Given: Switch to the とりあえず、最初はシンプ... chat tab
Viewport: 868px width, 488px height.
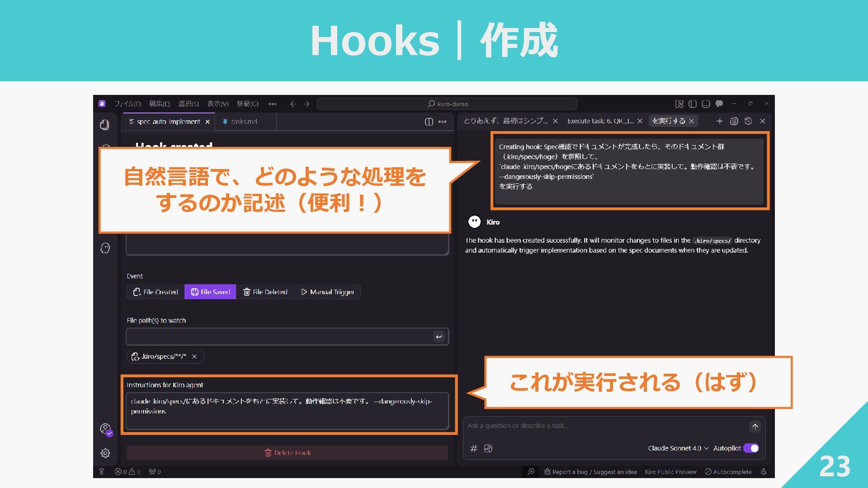Looking at the screenshot, I should (x=505, y=121).
